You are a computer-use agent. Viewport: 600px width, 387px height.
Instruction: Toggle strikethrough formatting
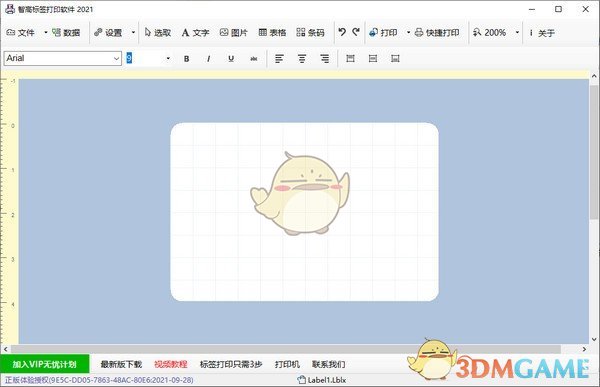254,59
